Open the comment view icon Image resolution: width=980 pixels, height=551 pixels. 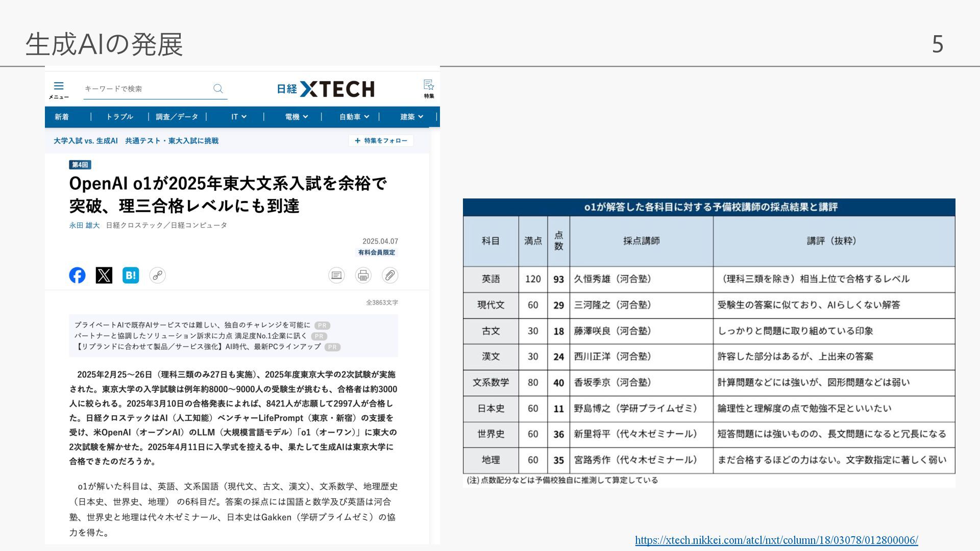pos(336,275)
